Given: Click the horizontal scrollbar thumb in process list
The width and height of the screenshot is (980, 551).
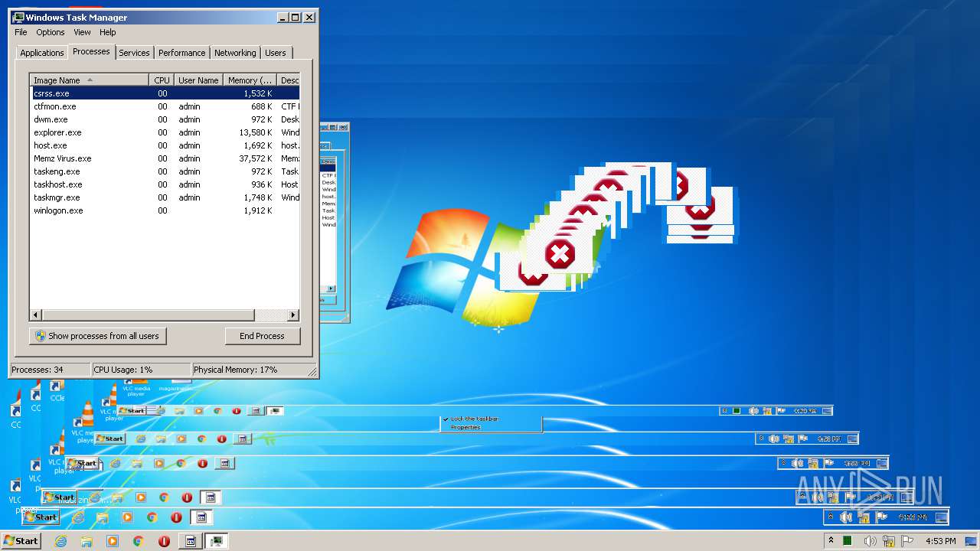Looking at the screenshot, I should (x=148, y=315).
